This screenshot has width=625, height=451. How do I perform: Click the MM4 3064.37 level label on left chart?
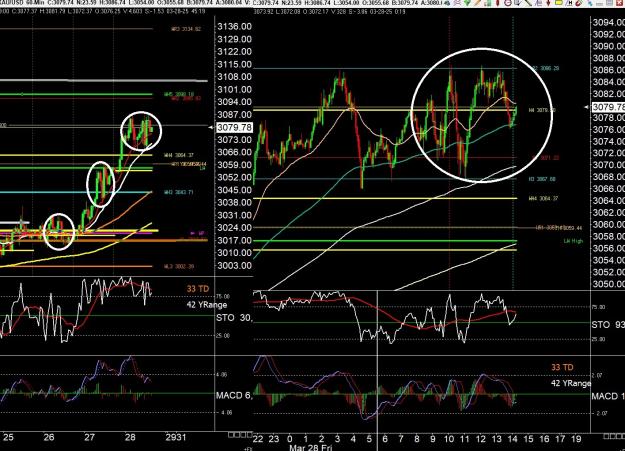point(179,155)
